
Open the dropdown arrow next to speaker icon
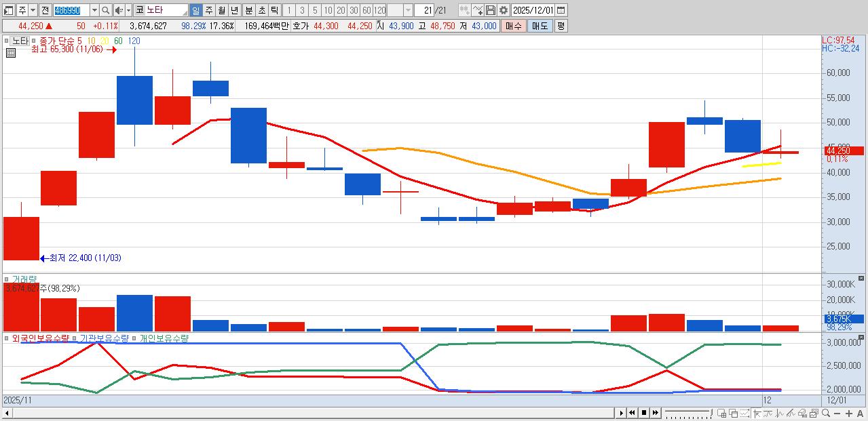pos(128,10)
